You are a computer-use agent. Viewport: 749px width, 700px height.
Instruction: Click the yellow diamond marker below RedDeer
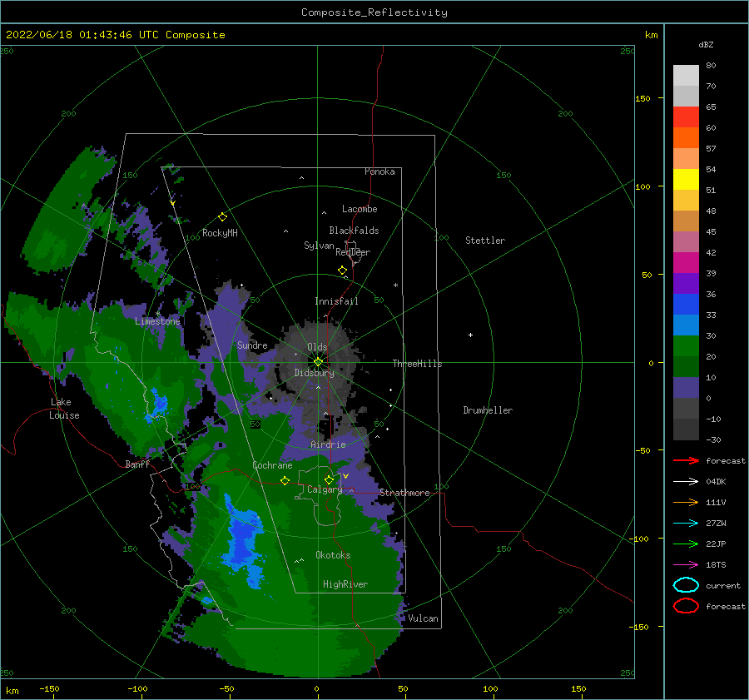343,270
